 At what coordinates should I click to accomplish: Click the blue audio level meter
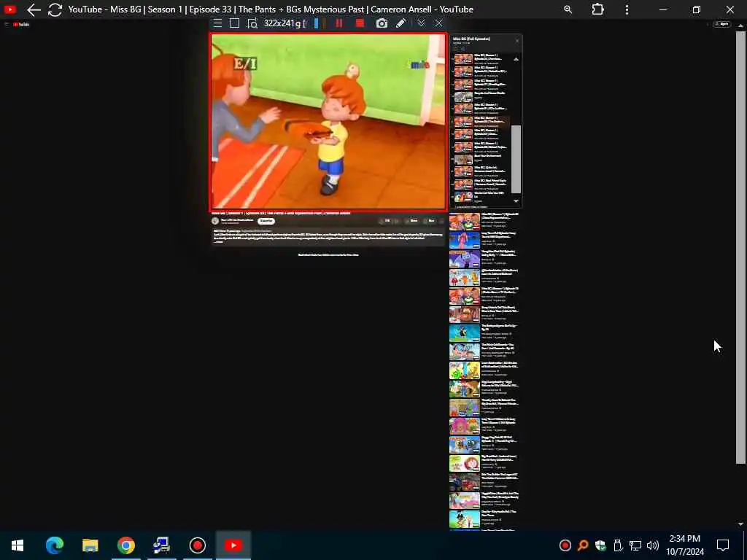click(317, 23)
